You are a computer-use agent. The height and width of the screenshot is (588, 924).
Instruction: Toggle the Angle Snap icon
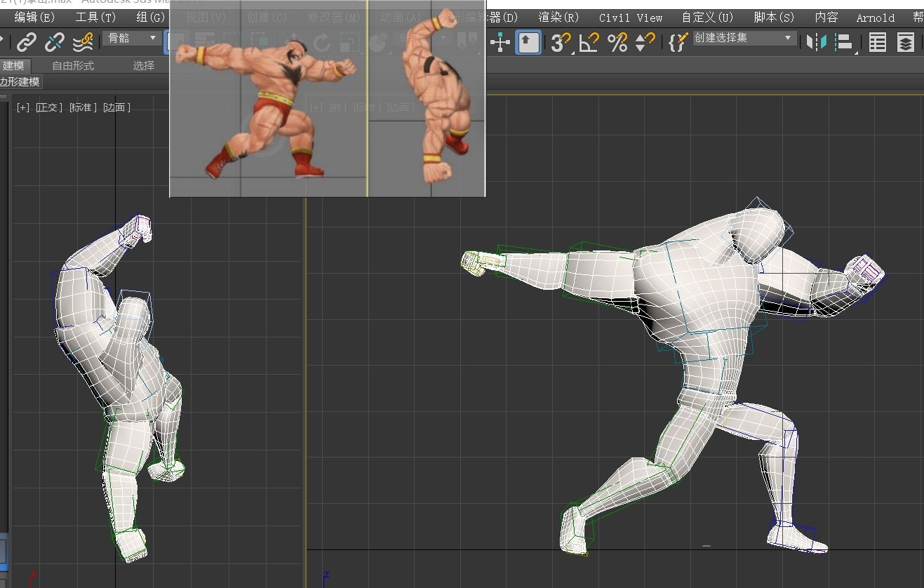click(589, 43)
